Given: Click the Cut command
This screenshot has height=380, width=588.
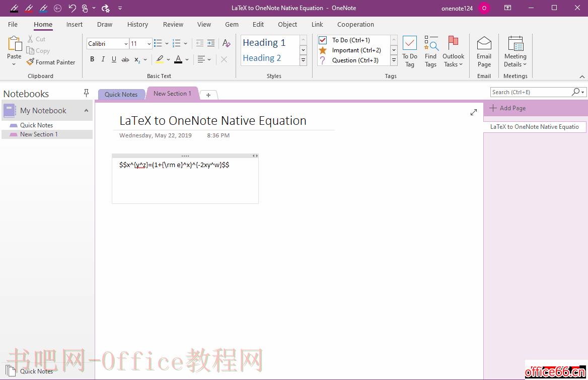Looking at the screenshot, I should click(x=36, y=39).
